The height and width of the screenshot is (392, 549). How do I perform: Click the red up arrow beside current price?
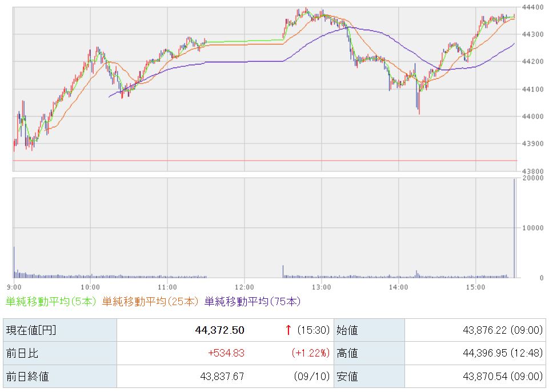288,330
